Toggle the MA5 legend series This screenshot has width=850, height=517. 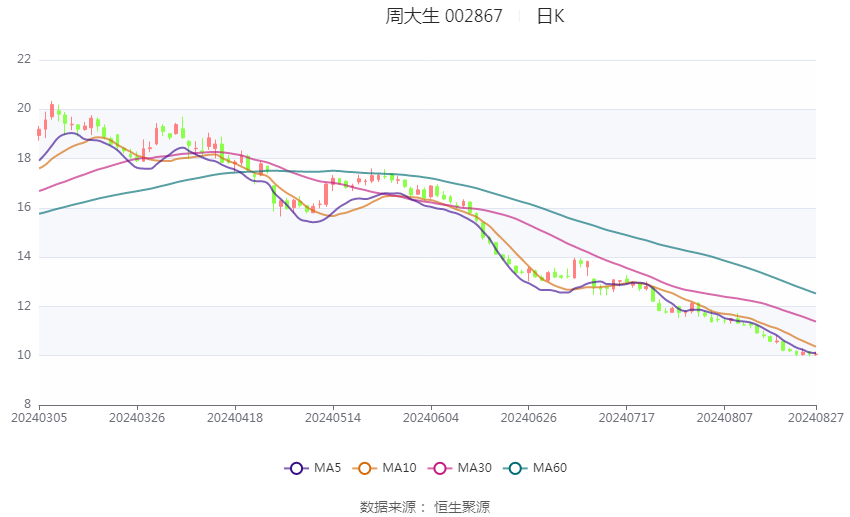point(313,468)
